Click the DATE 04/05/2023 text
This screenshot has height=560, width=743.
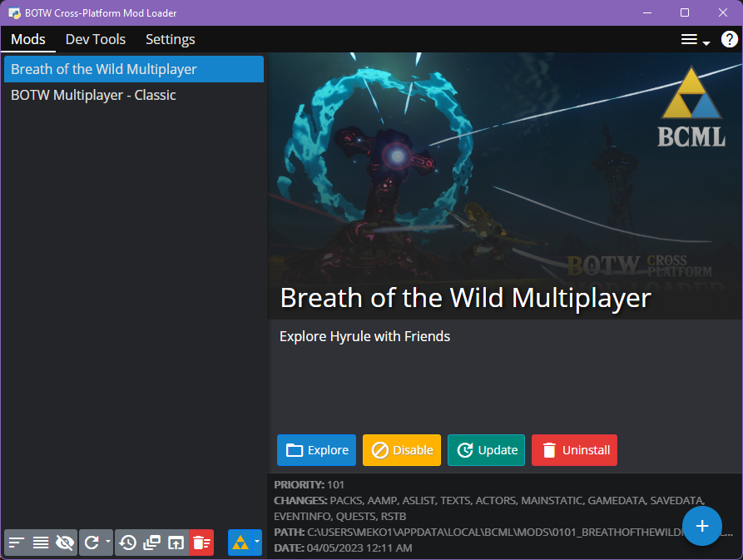(343, 548)
